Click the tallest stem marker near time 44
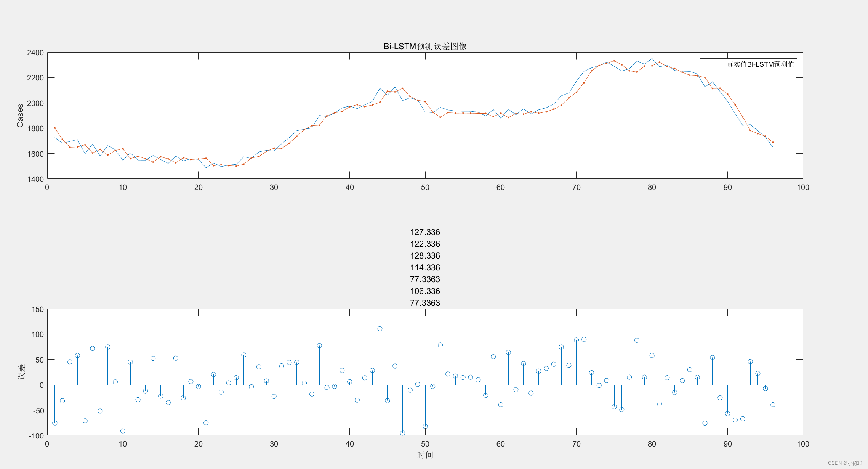The image size is (868, 469). tap(380, 329)
